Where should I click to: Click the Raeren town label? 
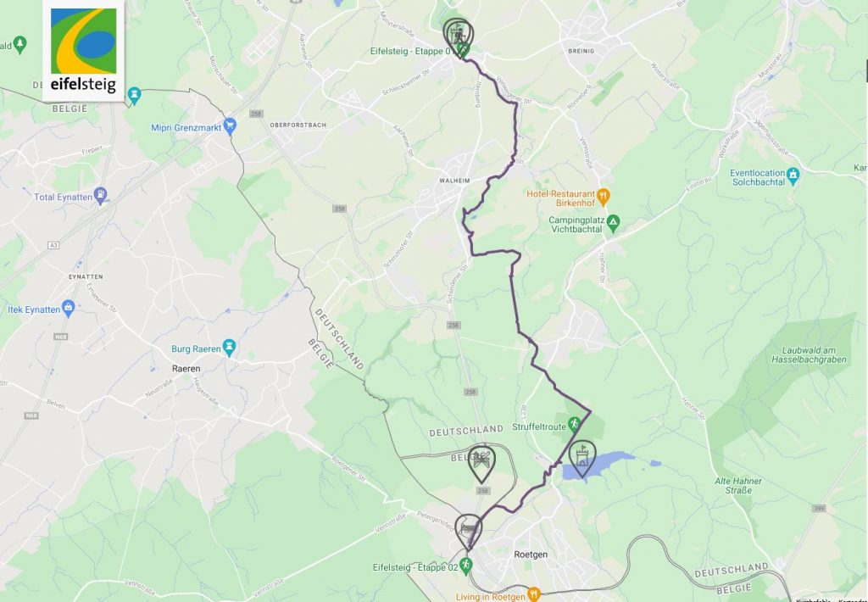click(x=186, y=368)
